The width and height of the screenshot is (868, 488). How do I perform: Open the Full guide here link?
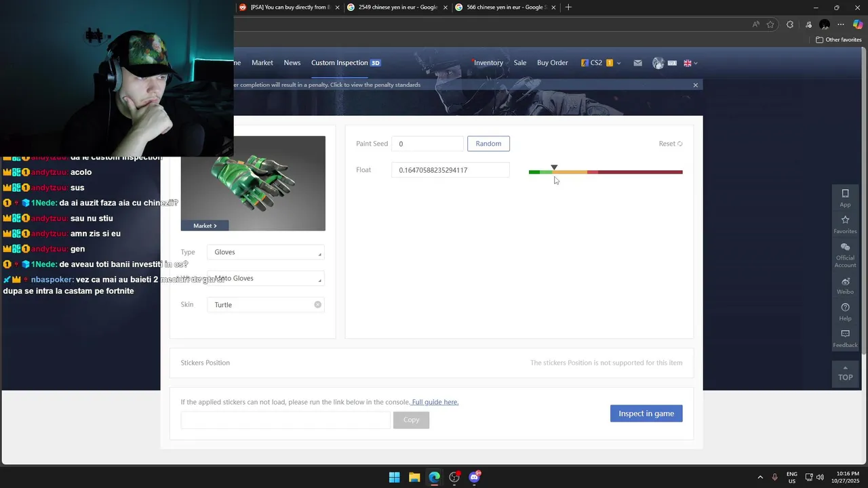[x=435, y=402]
